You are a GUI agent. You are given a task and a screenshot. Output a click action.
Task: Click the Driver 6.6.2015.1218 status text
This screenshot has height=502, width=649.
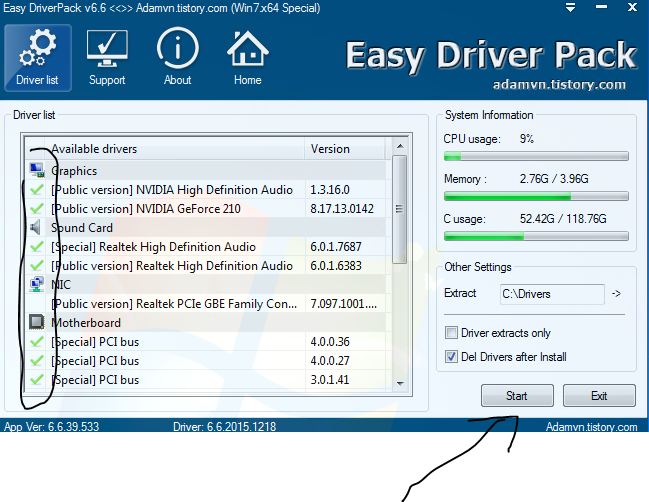224,427
